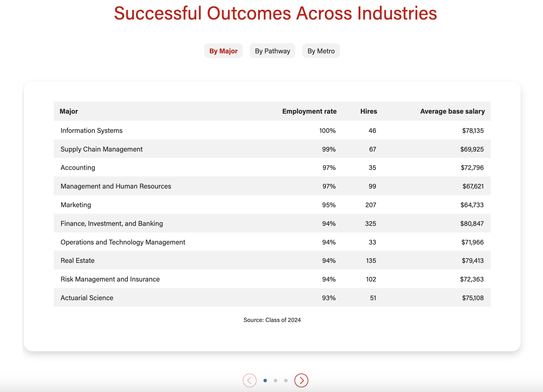This screenshot has width=543, height=392.
Task: Click the Real Estate major name
Action: point(78,261)
